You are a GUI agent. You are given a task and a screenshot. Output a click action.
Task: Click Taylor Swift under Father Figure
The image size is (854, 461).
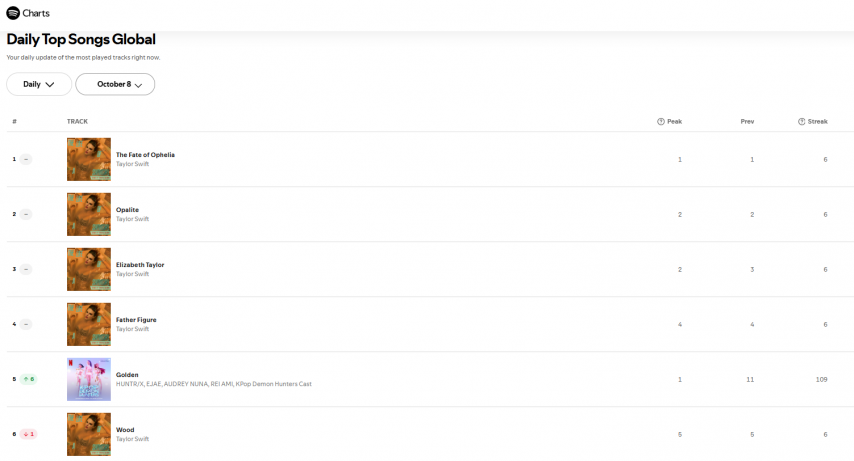(x=132, y=329)
